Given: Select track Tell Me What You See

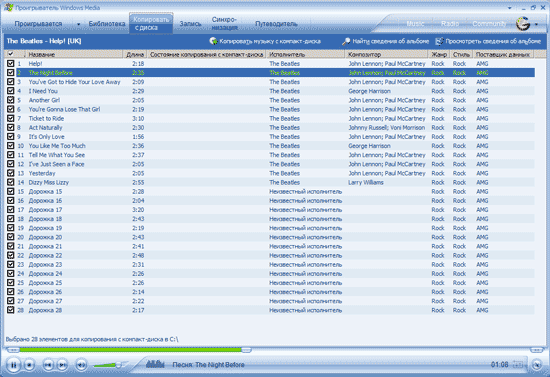Looking at the screenshot, I should tap(275, 155).
